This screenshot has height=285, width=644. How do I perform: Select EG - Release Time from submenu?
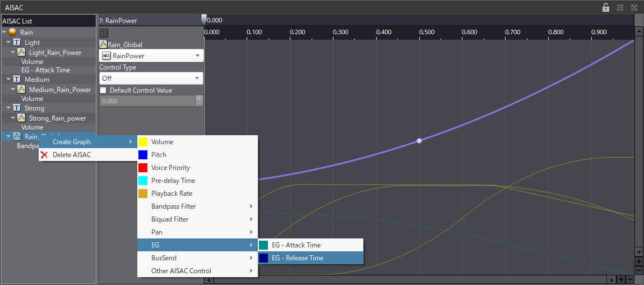pos(298,258)
